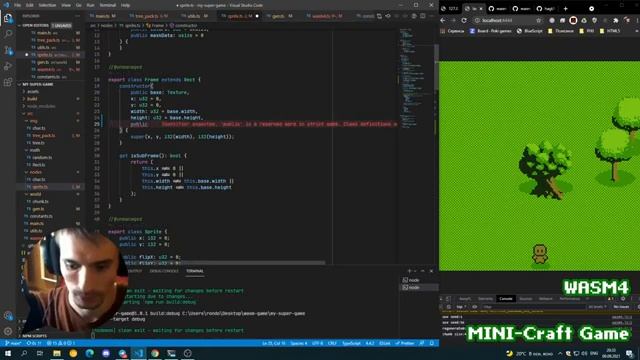Click the DevTools console filter field
The width and height of the screenshot is (640, 360).
(x=533, y=307)
